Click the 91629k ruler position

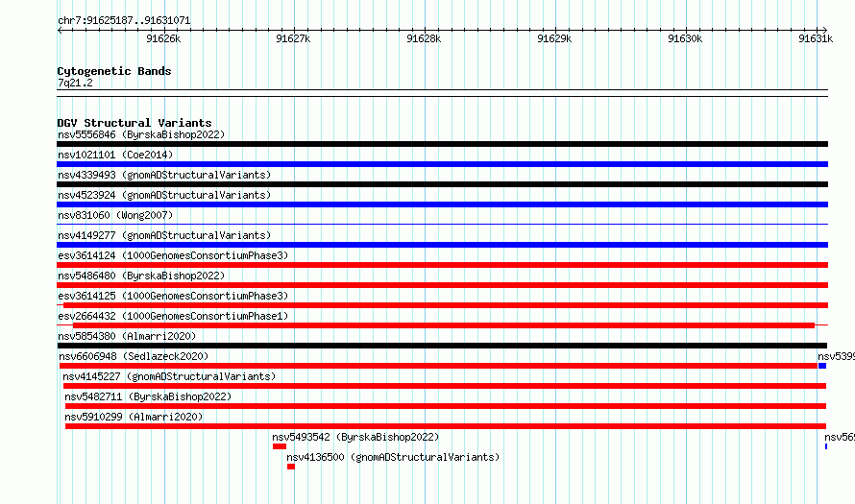click(554, 38)
